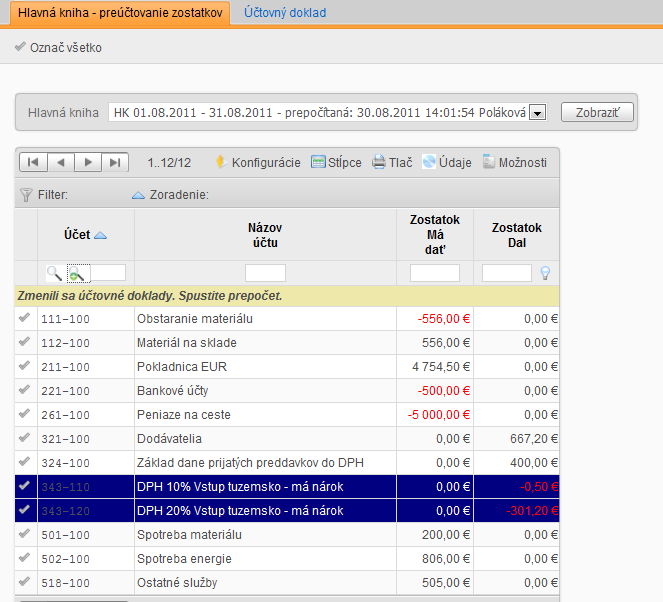This screenshot has height=602, width=663.
Task: Go to last page of records
Action: [x=115, y=162]
